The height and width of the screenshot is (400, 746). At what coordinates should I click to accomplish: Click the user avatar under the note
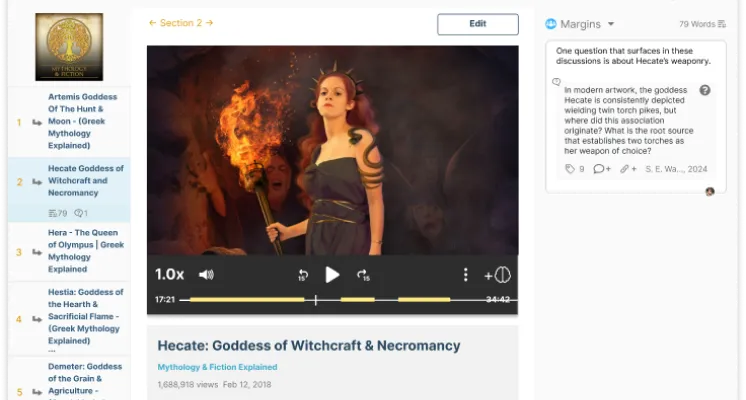(710, 191)
